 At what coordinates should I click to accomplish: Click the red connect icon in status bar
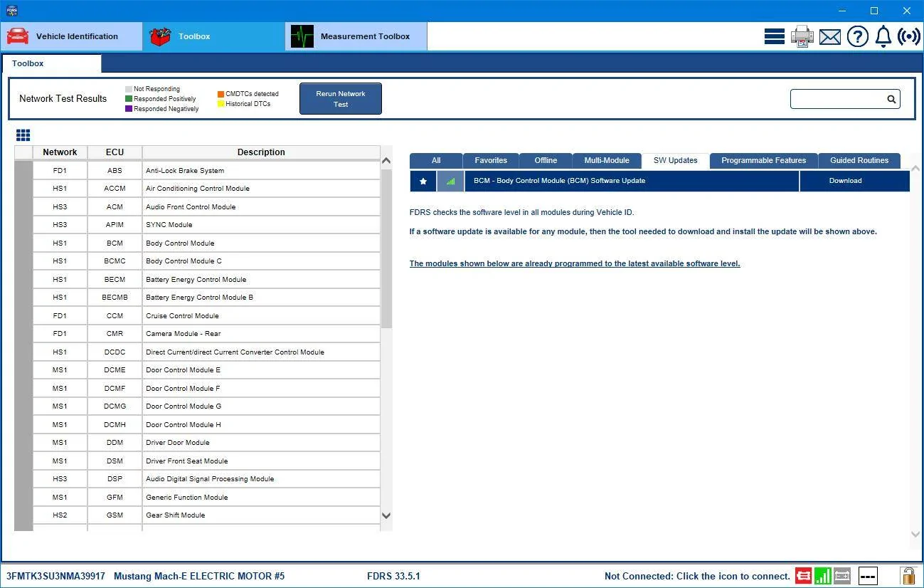[x=803, y=575]
